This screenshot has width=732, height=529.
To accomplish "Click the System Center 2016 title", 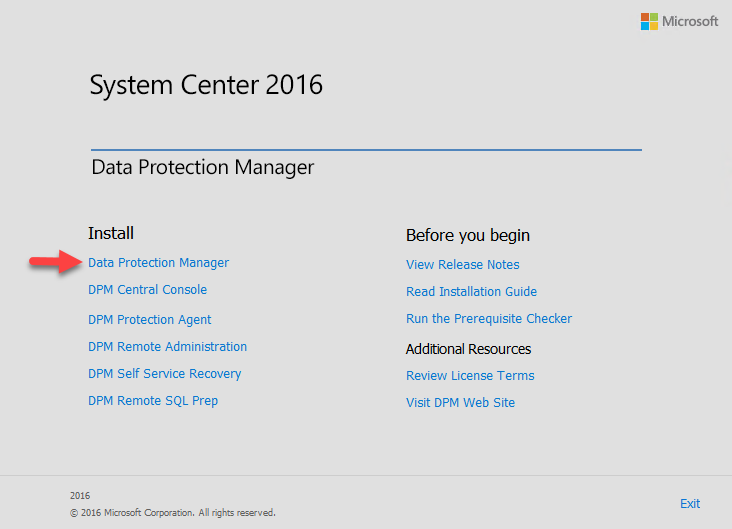I will point(206,85).
